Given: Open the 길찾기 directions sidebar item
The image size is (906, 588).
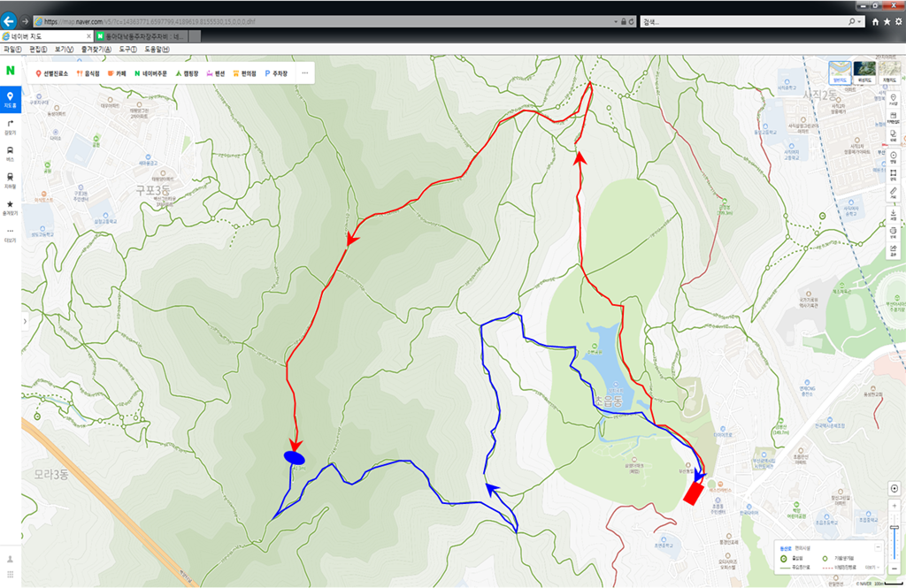Looking at the screenshot, I should pyautogui.click(x=11, y=127).
